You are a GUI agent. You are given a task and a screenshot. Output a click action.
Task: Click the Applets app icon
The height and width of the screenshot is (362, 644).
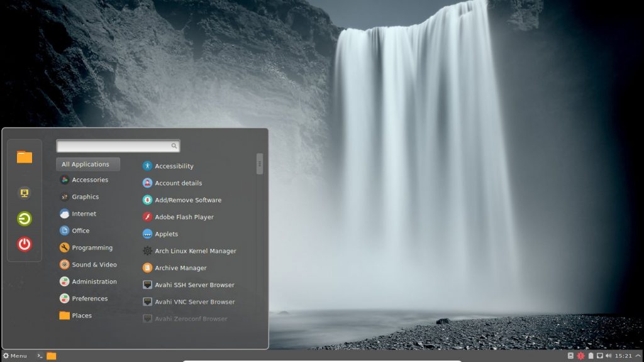click(x=147, y=234)
